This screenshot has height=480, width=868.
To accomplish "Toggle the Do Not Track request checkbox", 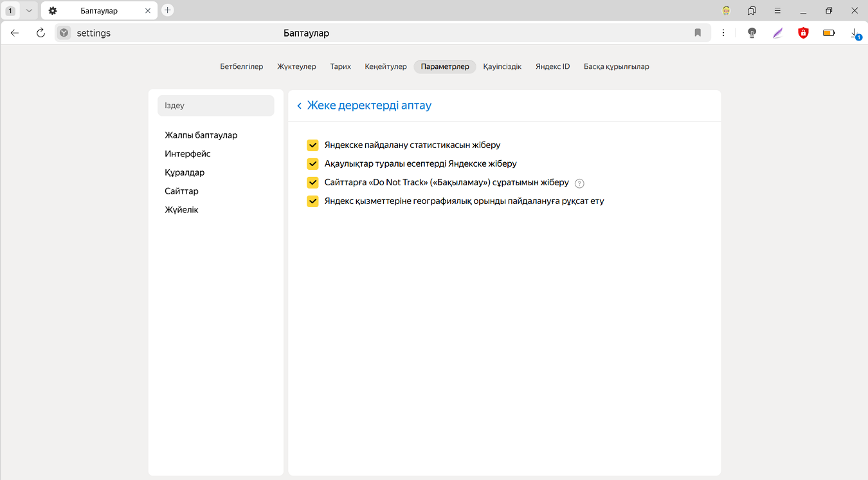I will [313, 183].
